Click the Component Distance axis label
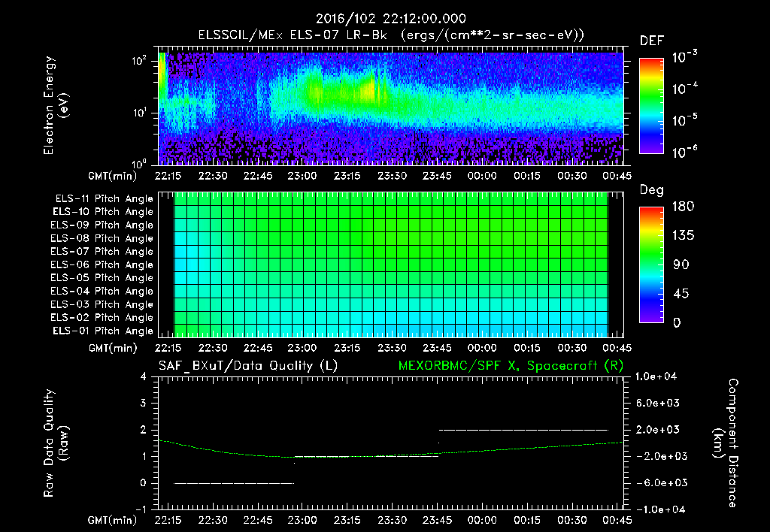Viewport: 770px width, 532px height. [x=726, y=443]
